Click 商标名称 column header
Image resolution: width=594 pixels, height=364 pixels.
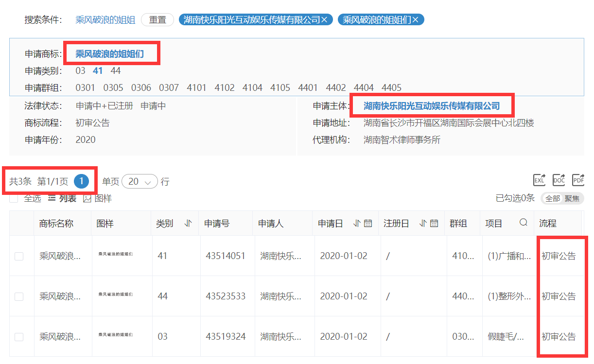pos(56,224)
